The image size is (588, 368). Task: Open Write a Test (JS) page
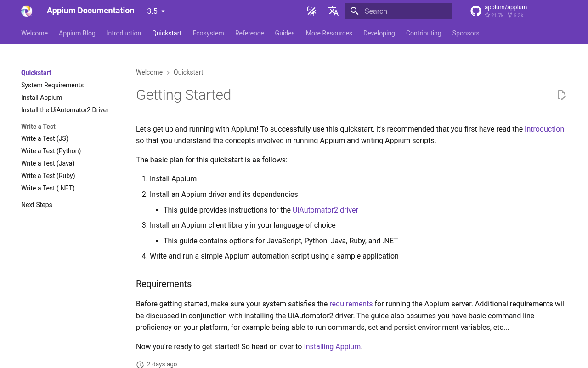[45, 138]
